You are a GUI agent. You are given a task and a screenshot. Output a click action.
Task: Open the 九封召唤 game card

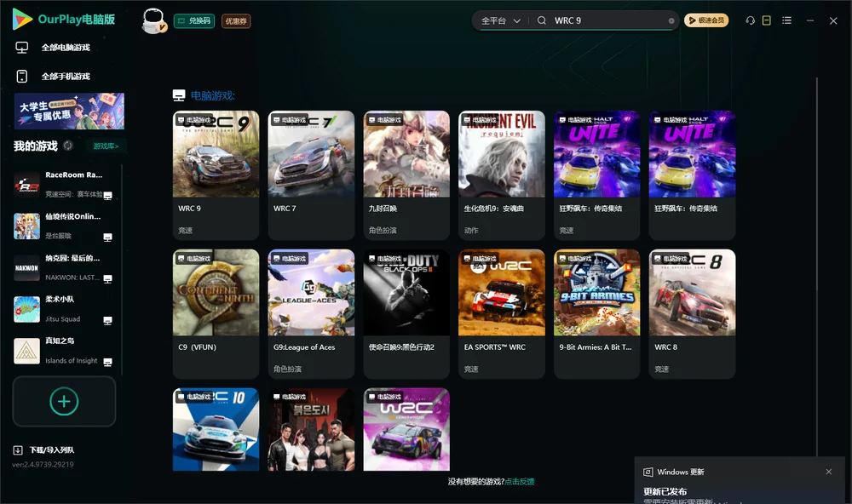click(x=406, y=175)
